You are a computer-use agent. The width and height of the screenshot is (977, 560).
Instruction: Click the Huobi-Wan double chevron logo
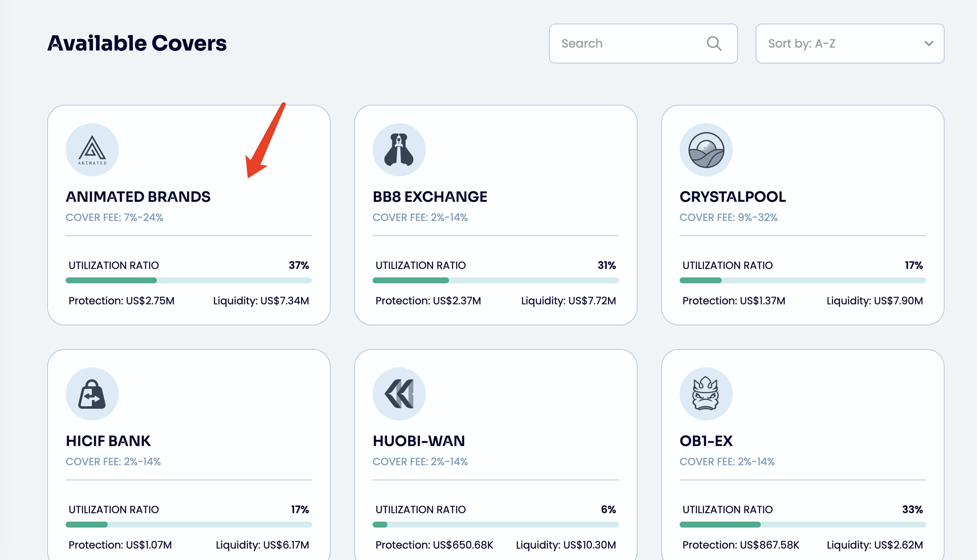[x=399, y=394]
